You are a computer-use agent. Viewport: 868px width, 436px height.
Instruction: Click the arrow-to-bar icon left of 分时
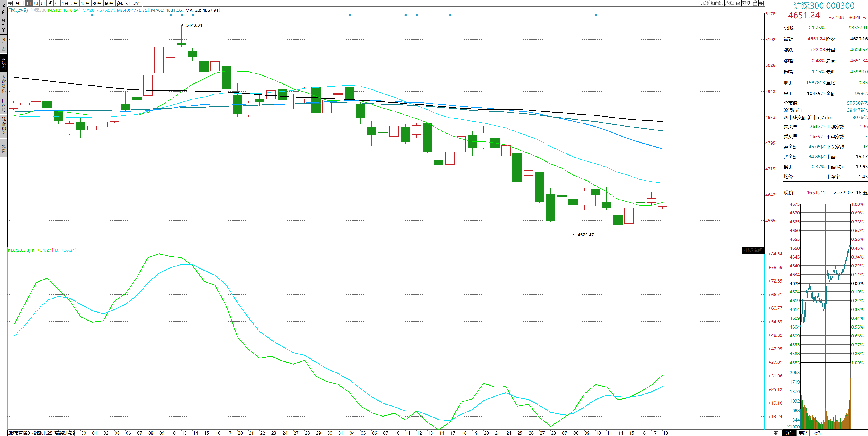tap(11, 3)
